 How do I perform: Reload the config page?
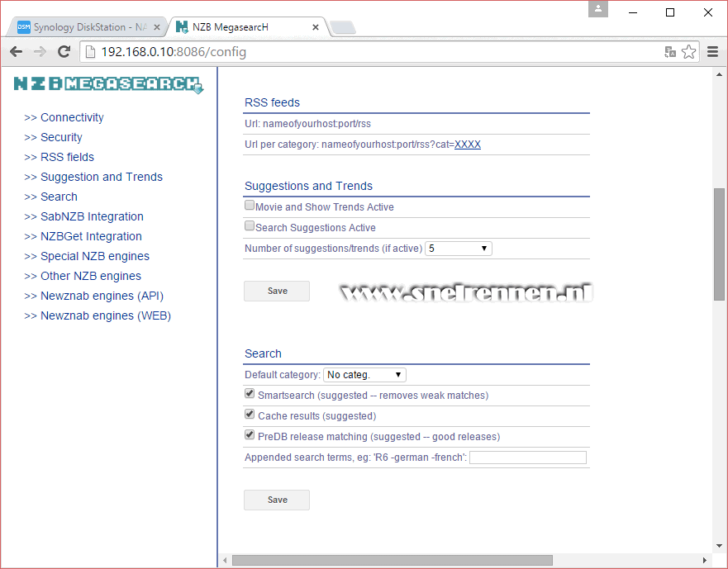click(64, 51)
